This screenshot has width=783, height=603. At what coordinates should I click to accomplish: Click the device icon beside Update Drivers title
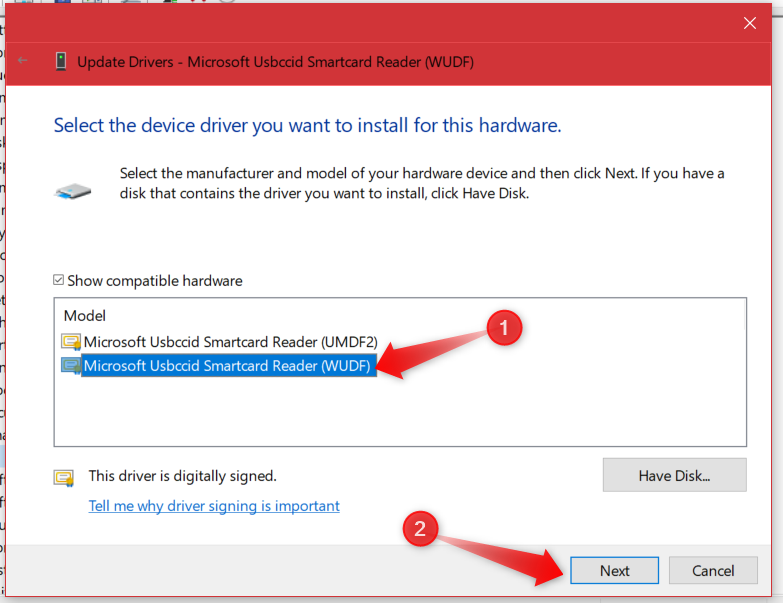(x=61, y=61)
